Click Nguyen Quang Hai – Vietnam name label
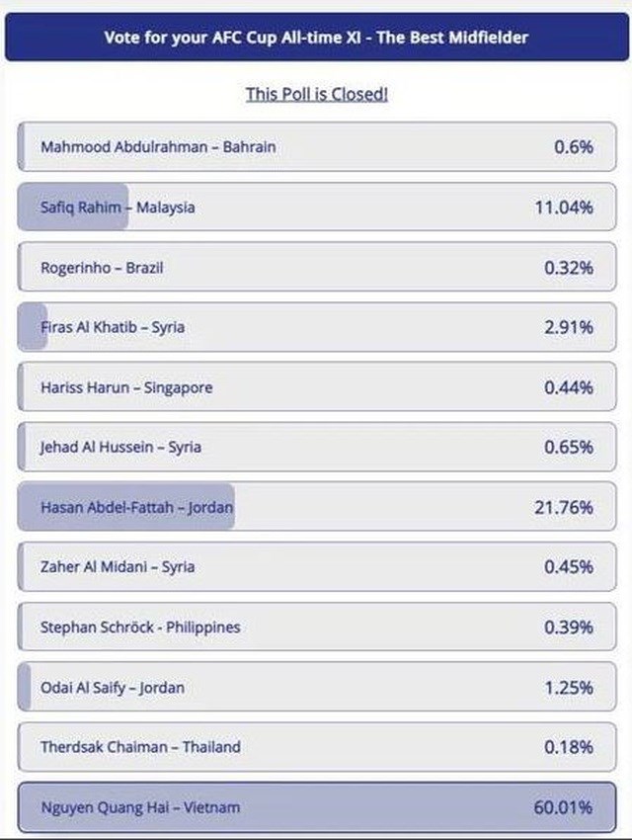 (140, 807)
